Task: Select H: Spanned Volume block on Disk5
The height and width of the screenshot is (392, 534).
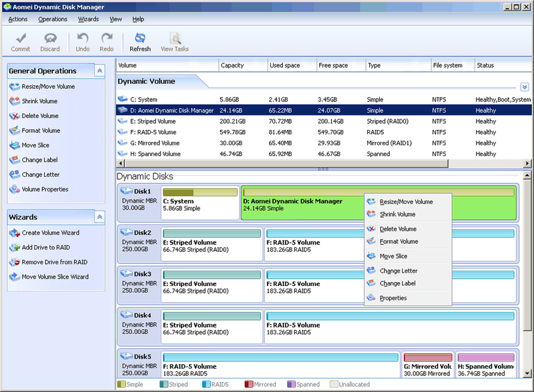Action: [x=486, y=365]
